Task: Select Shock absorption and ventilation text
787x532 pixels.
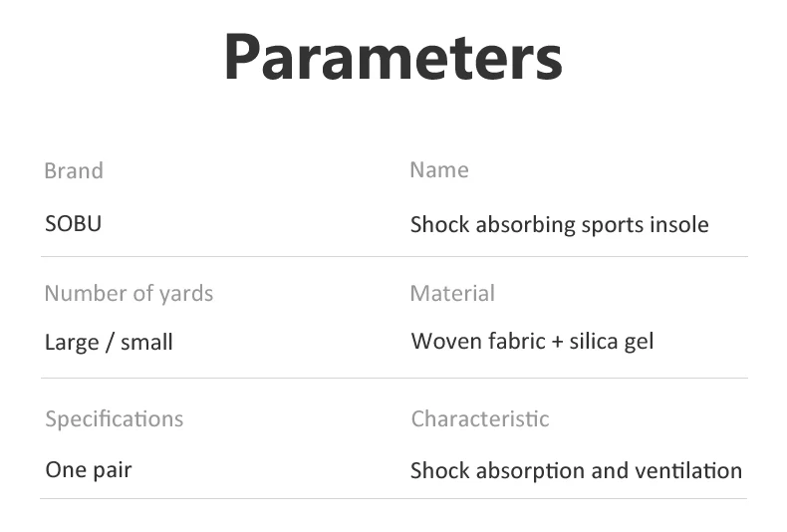Action: [x=576, y=470]
